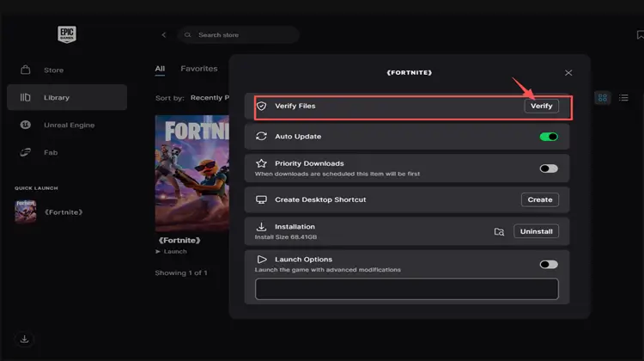Switch to the All tab
Viewport: 644px width, 361px height.
(160, 69)
